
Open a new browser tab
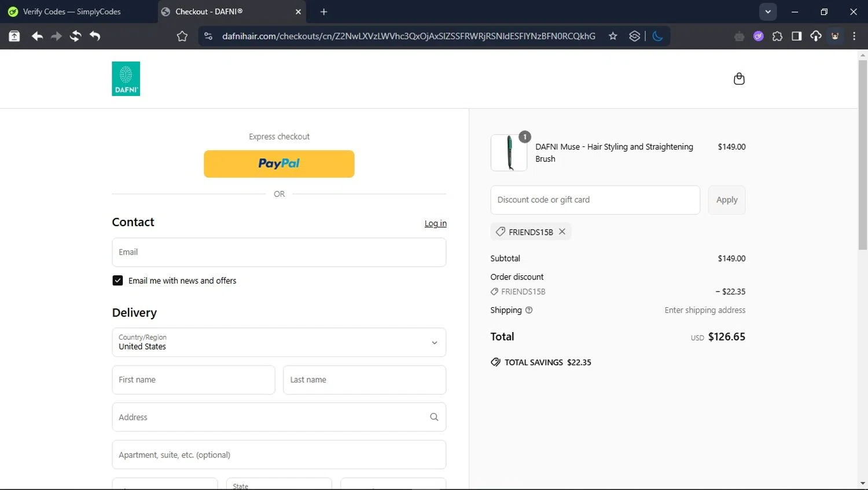[x=323, y=12]
